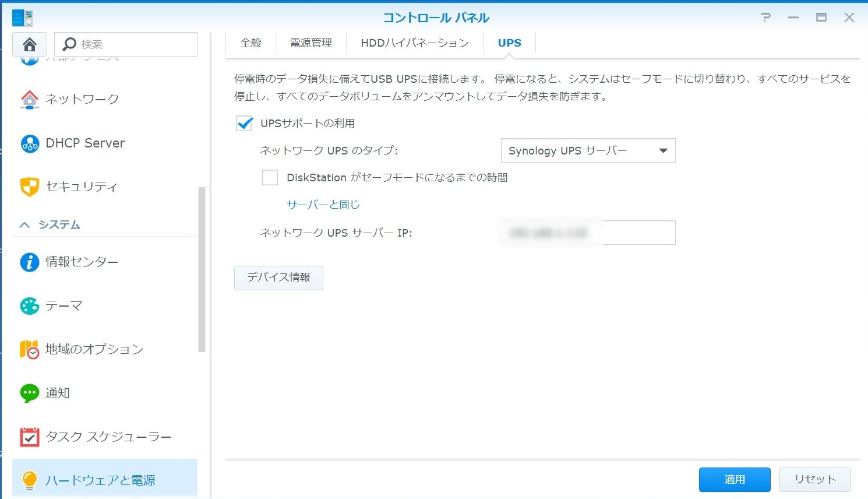This screenshot has width=868, height=499.
Task: Switch to HDDハイバネーション tab
Action: click(414, 43)
